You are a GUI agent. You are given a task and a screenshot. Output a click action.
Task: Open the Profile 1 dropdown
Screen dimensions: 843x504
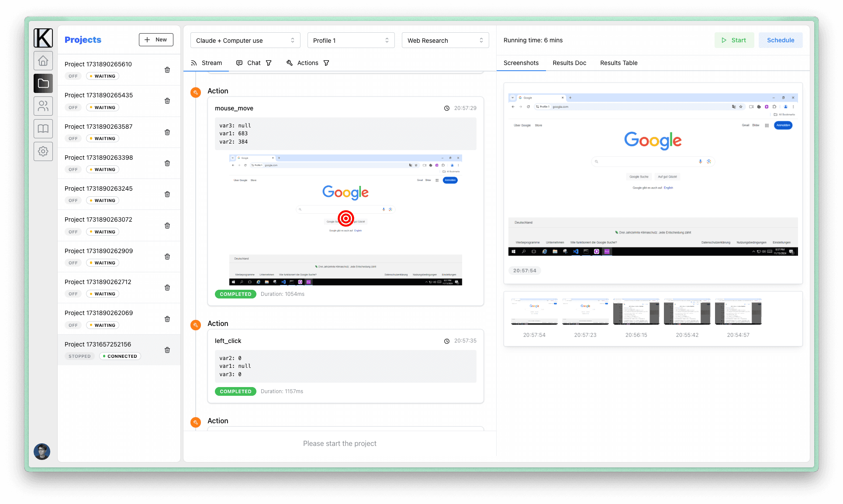tap(351, 40)
